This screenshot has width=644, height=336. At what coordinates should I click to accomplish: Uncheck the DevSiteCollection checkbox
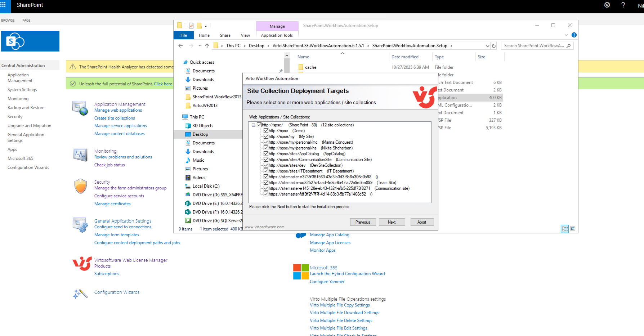click(266, 165)
